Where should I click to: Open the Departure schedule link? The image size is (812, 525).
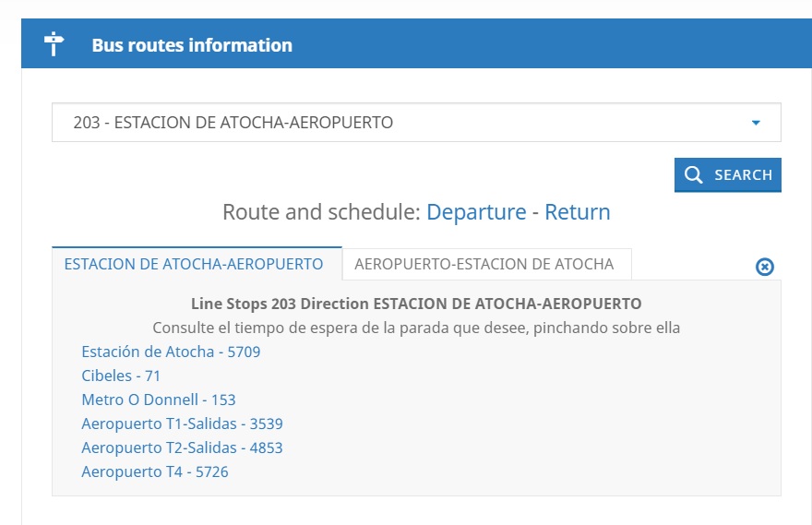tap(476, 212)
